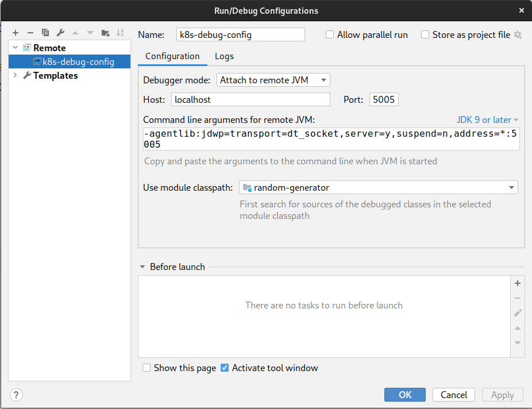Select the Configuration tab
This screenshot has height=409, width=532.
coord(172,56)
